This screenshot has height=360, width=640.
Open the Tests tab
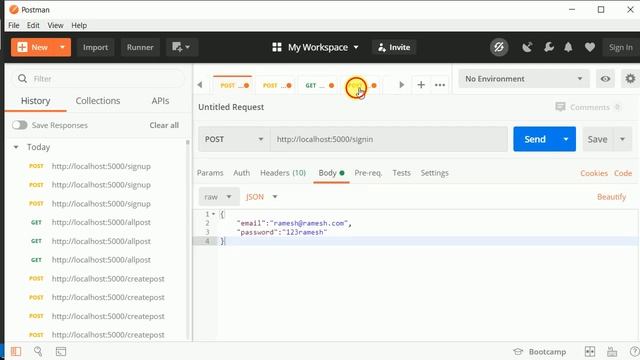[402, 173]
